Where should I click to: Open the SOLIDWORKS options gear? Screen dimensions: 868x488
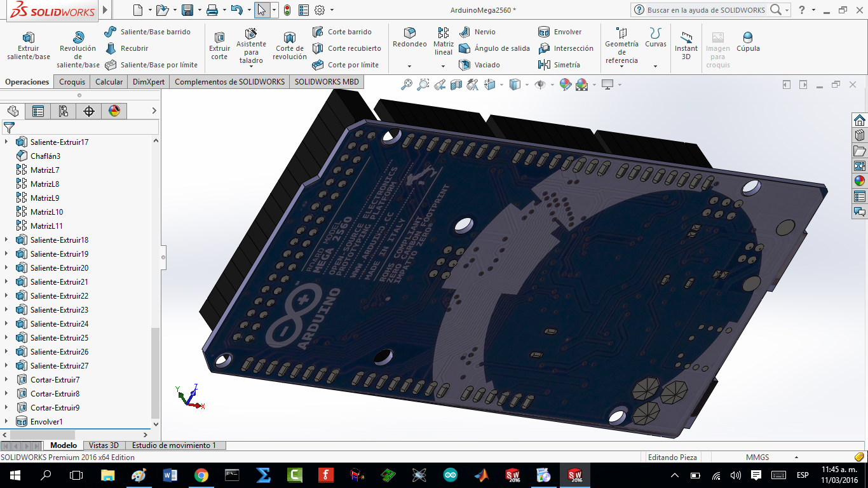tap(320, 10)
